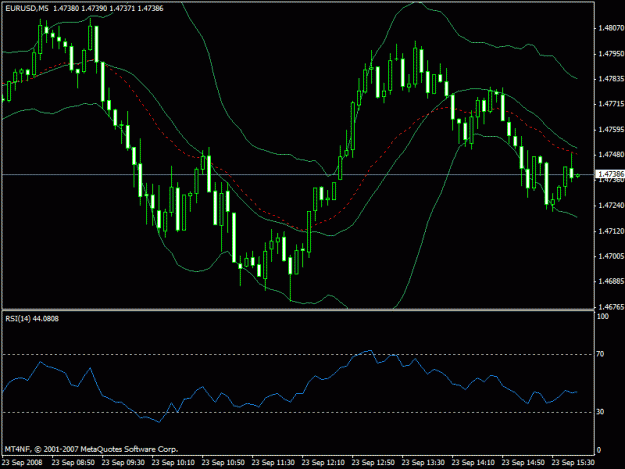
Task: Click the current price tag 1.47386
Action: pos(610,174)
